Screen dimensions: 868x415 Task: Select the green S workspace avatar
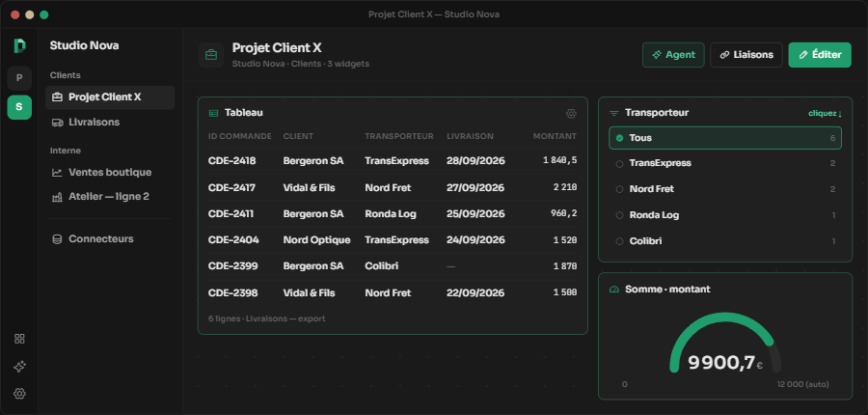(19, 107)
